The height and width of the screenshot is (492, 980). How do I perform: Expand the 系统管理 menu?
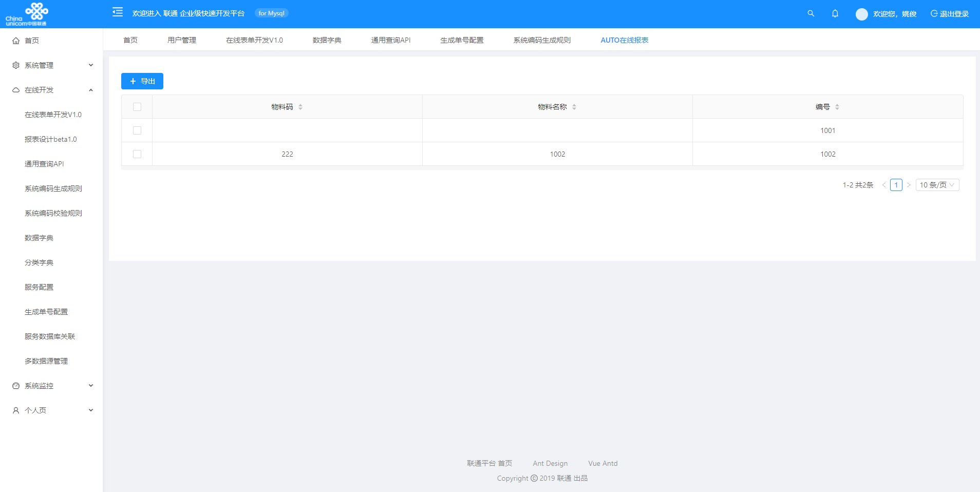pos(51,65)
